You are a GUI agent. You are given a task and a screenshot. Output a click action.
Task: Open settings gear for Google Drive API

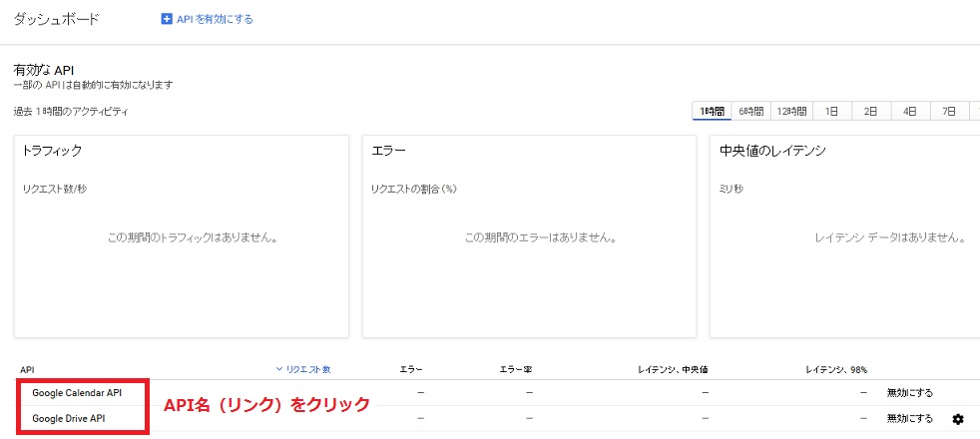click(957, 419)
